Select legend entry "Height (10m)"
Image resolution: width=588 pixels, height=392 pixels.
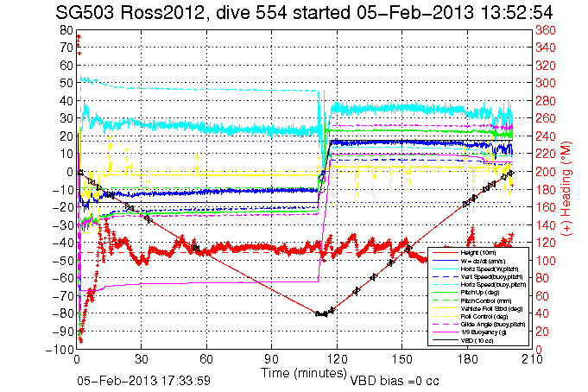click(478, 253)
